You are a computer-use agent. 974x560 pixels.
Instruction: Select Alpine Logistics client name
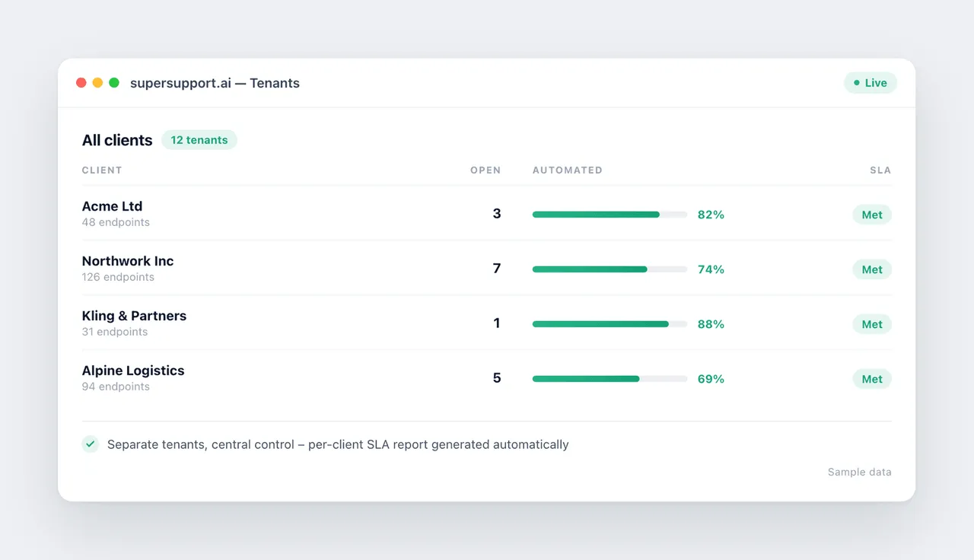(133, 371)
